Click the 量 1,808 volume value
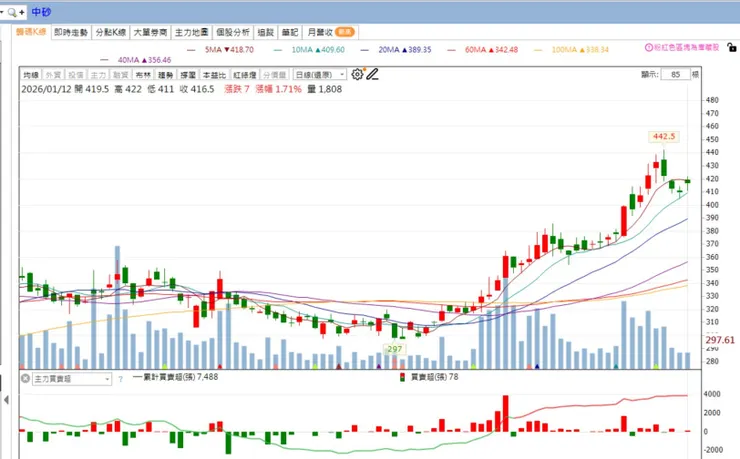This screenshot has height=459, width=740. click(x=325, y=89)
